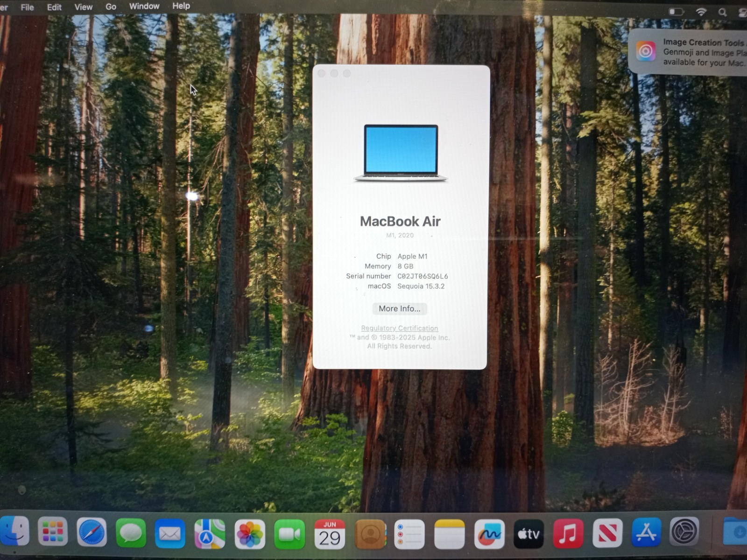This screenshot has width=747, height=560.
Task: Click the battery status icon
Action: pyautogui.click(x=676, y=12)
